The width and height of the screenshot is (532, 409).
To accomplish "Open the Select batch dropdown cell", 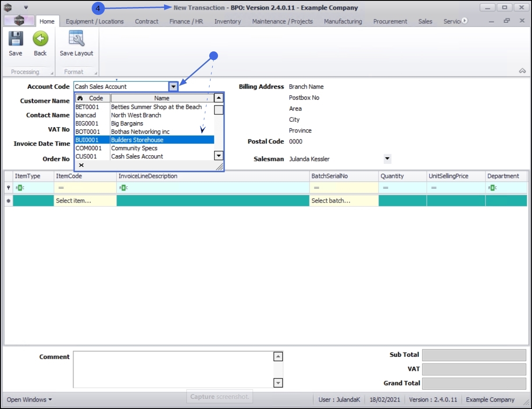I will [344, 201].
